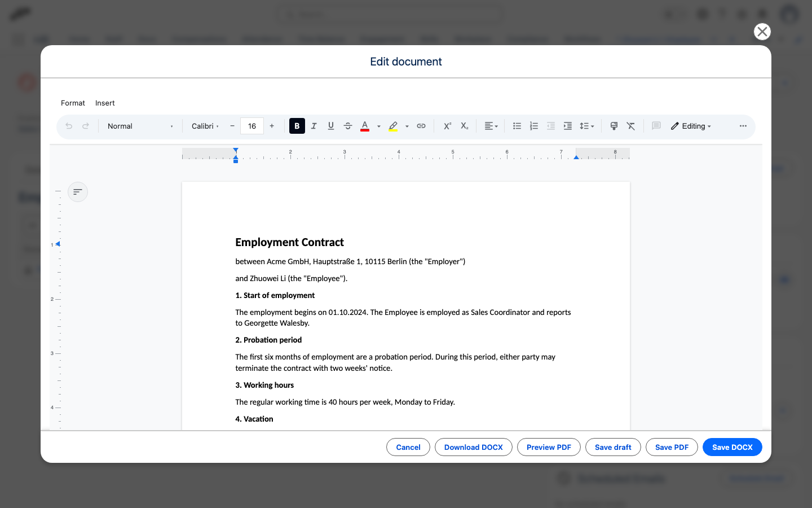This screenshot has width=812, height=508.
Task: Expand the highlight color arrow
Action: click(407, 126)
